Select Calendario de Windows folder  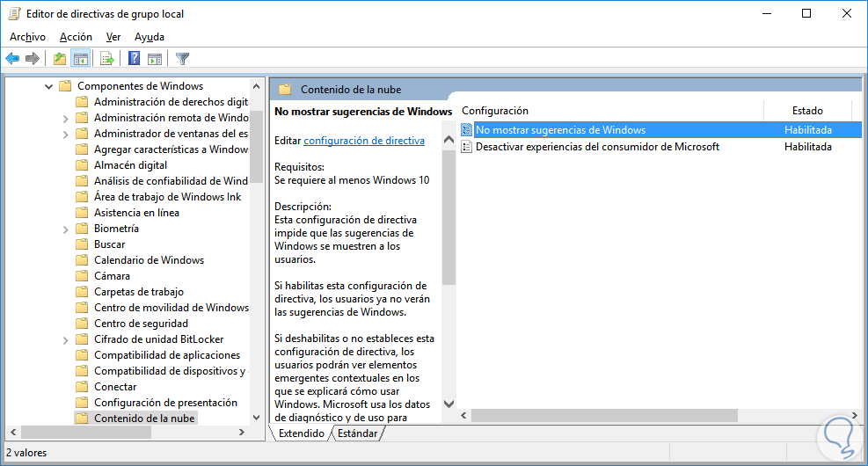pyautogui.click(x=149, y=260)
